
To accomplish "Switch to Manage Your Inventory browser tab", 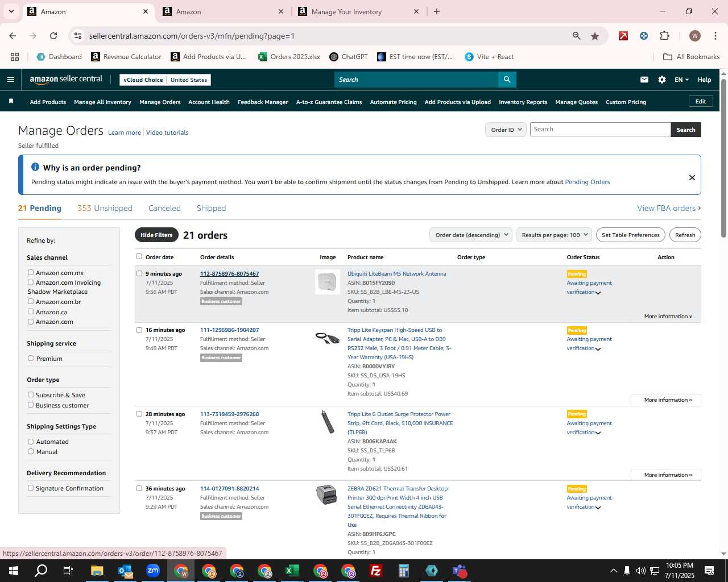I will point(358,11).
